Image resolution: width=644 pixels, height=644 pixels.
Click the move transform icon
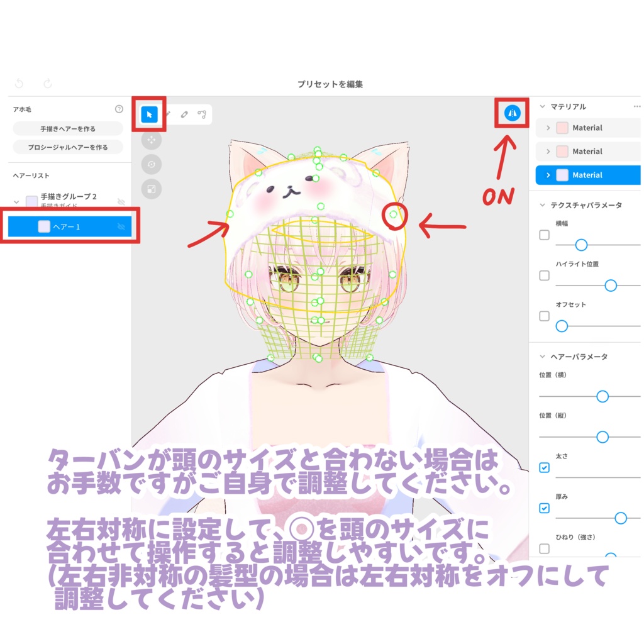(x=151, y=140)
